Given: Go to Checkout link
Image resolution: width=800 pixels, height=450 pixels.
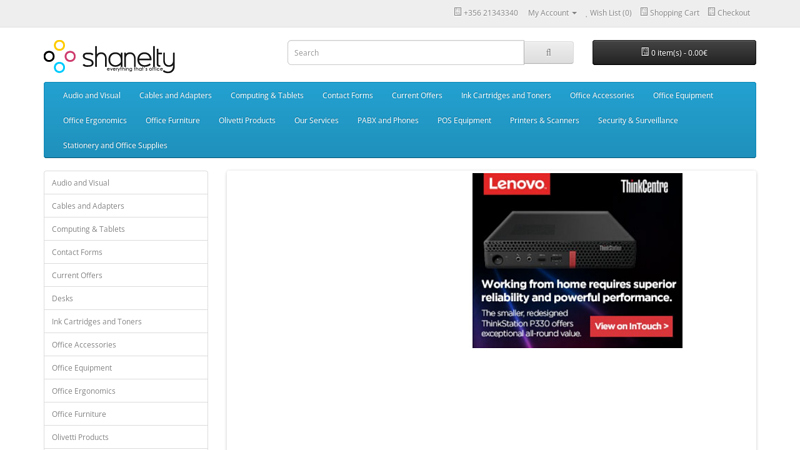Looking at the screenshot, I should [x=733, y=13].
